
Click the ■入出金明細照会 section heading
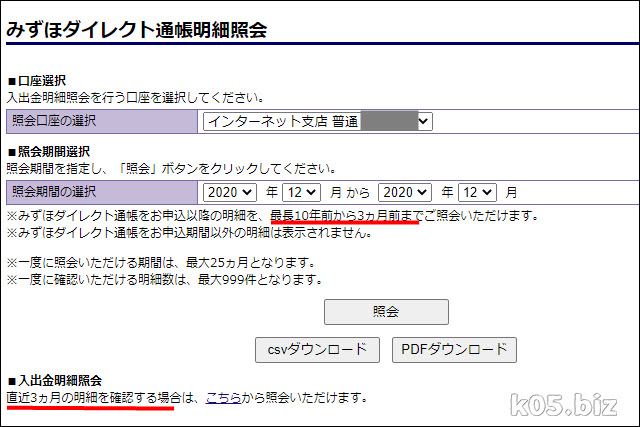tap(54, 381)
